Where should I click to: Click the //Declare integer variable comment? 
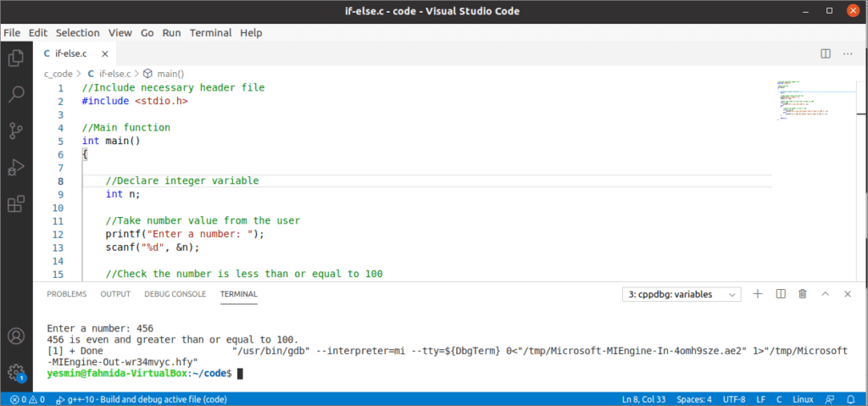(182, 181)
